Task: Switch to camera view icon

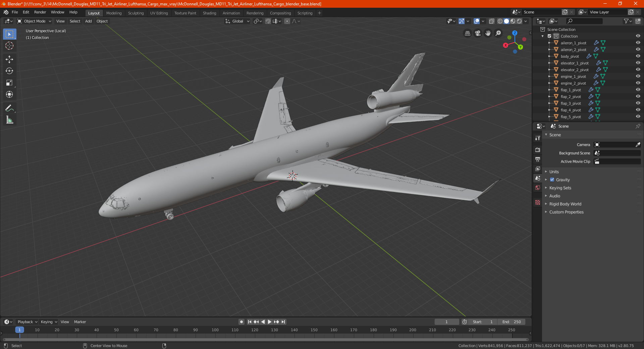Action: 478,33
